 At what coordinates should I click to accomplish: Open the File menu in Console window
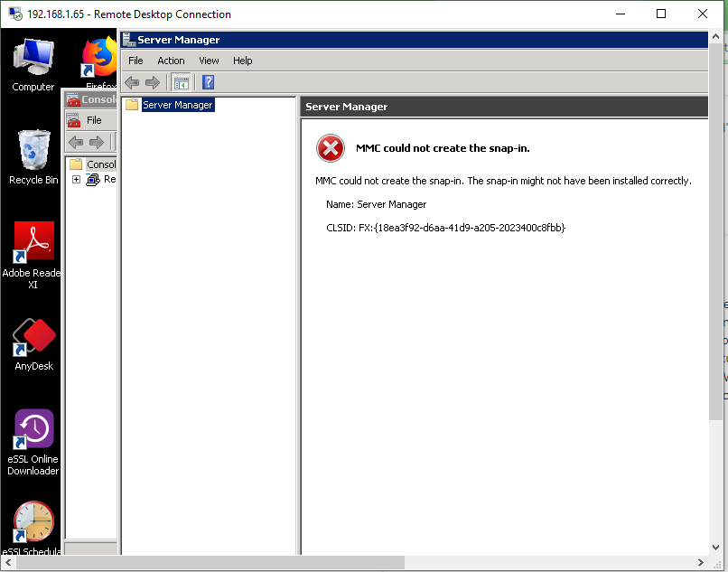[94, 120]
